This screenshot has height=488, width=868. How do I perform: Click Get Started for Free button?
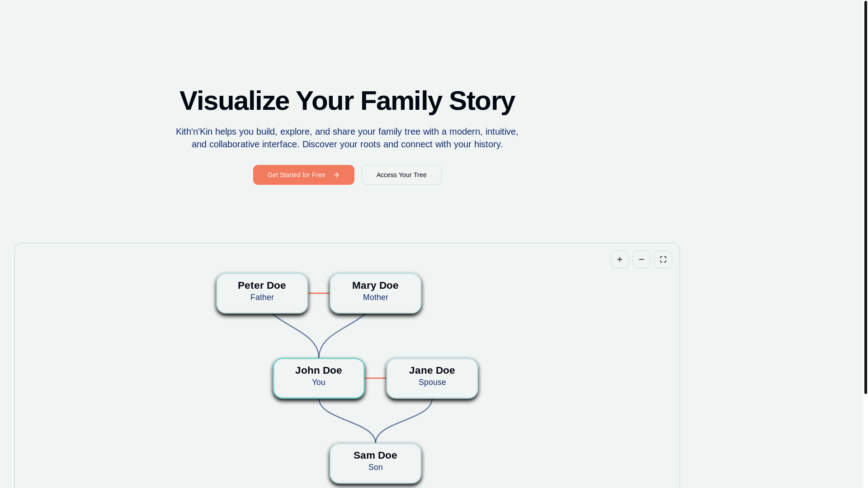tap(303, 175)
